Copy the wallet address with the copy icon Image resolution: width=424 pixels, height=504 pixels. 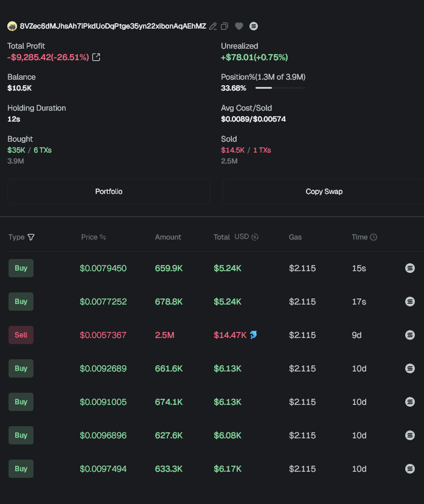coord(224,26)
